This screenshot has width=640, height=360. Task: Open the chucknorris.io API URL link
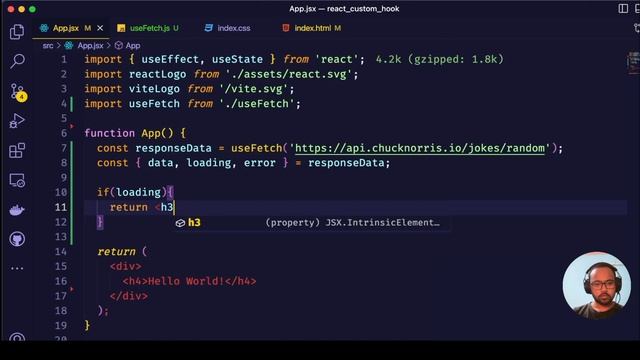pyautogui.click(x=420, y=148)
